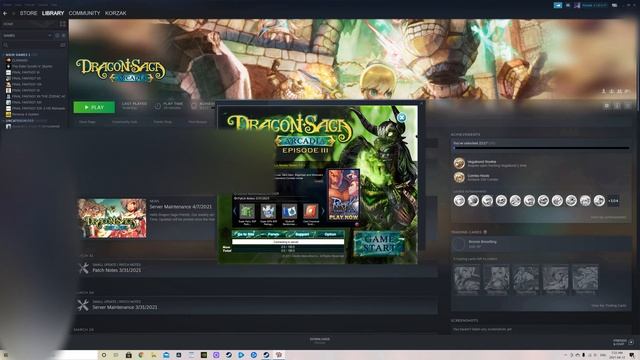This screenshot has width=640, height=360.
Task: Open the Points Shop link
Action: [x=162, y=122]
